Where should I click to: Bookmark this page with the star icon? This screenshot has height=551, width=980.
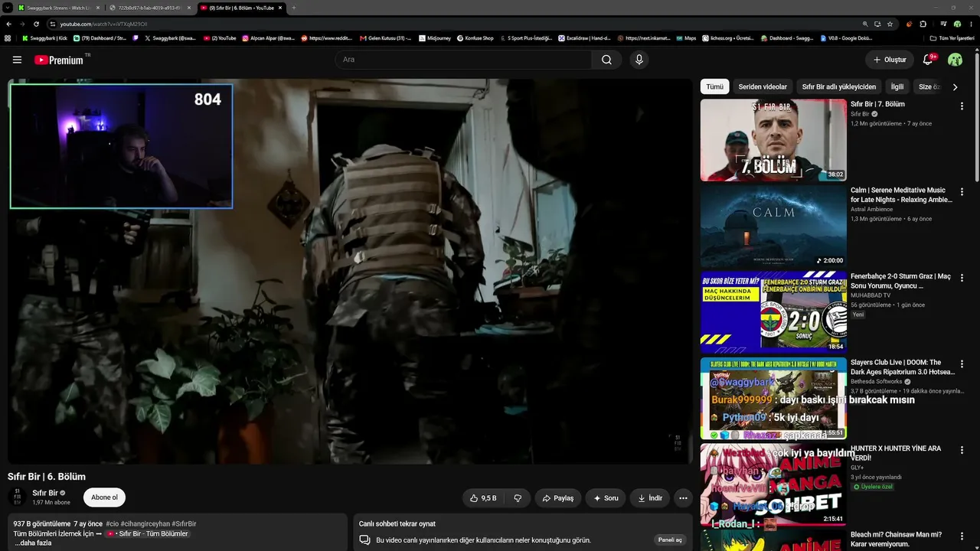(x=890, y=24)
